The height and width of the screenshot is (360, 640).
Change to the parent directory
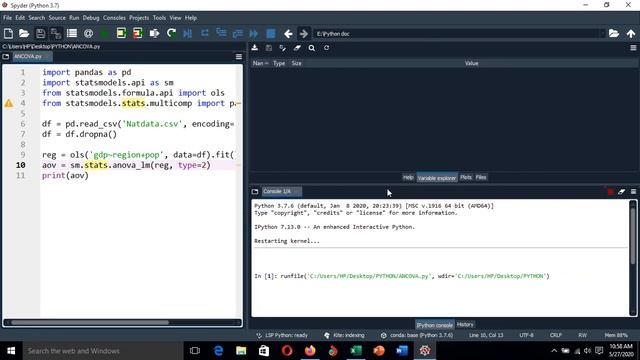click(x=631, y=33)
